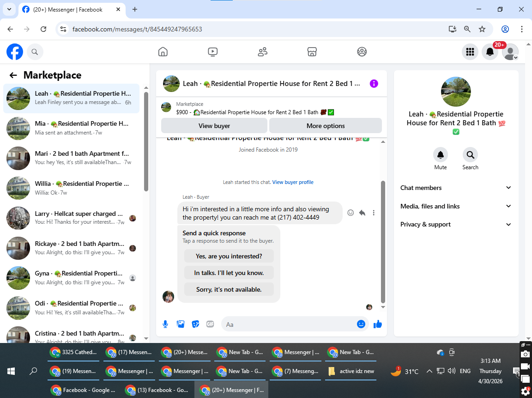Open the Groups icon in top bar

(362, 52)
